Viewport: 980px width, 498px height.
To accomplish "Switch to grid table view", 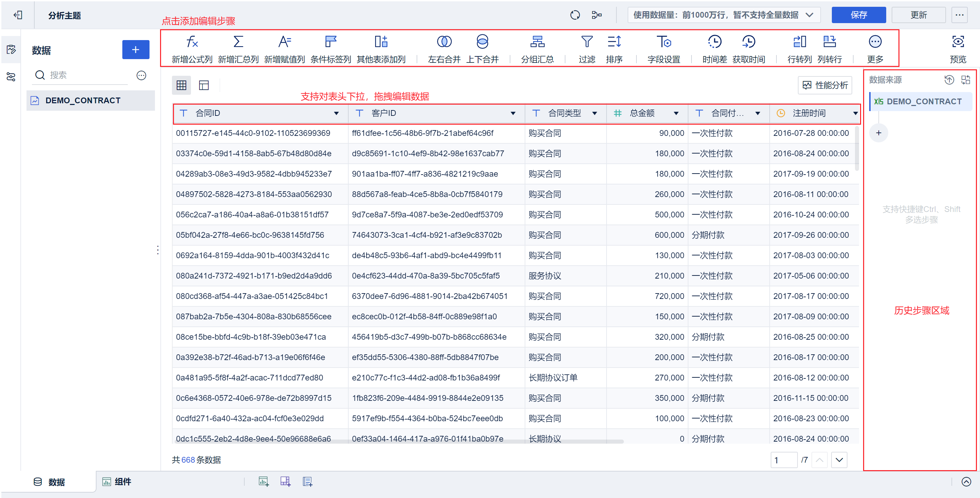I will click(x=181, y=85).
